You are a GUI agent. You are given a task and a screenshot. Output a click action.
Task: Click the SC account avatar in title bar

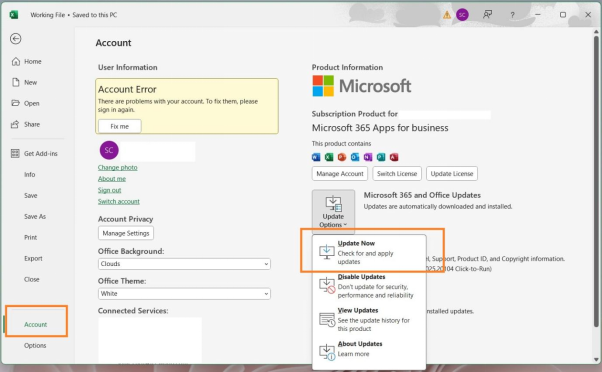coord(462,15)
